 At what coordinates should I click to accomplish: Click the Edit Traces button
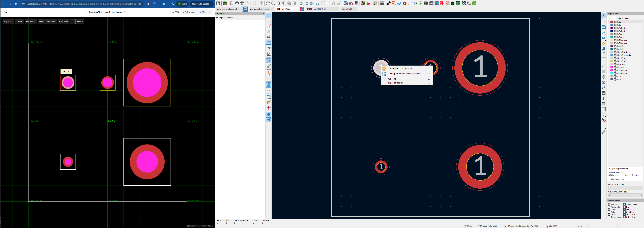click(31, 22)
